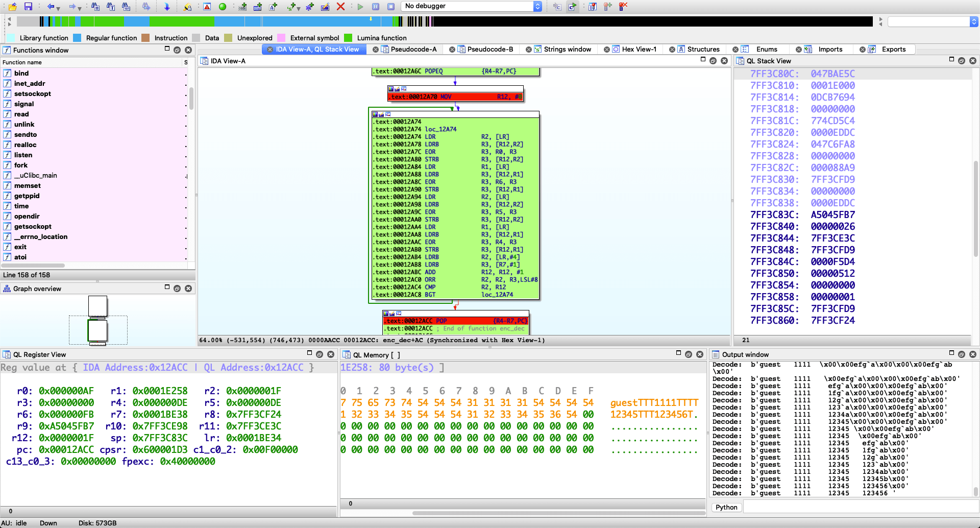Click the blue star plus icon
The height and width of the screenshot is (528, 980).
[x=309, y=7]
